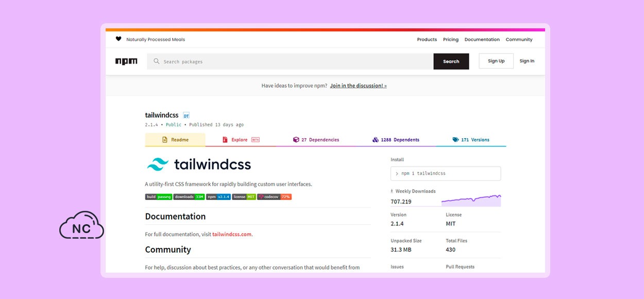Click the Sign In link

527,61
